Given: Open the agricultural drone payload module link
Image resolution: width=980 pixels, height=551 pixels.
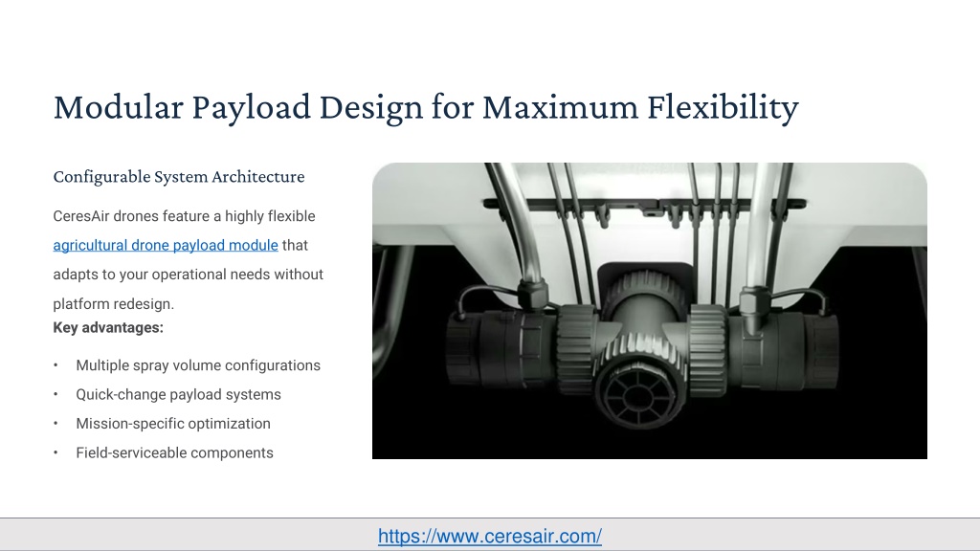Looking at the screenshot, I should click(x=166, y=246).
